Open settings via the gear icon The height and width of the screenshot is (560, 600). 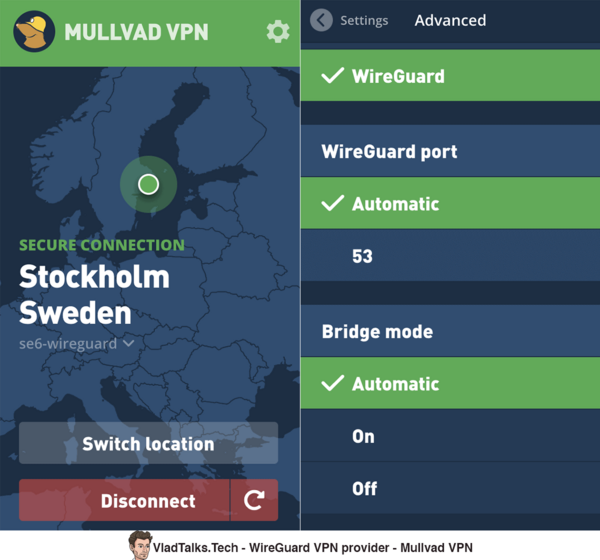click(278, 32)
